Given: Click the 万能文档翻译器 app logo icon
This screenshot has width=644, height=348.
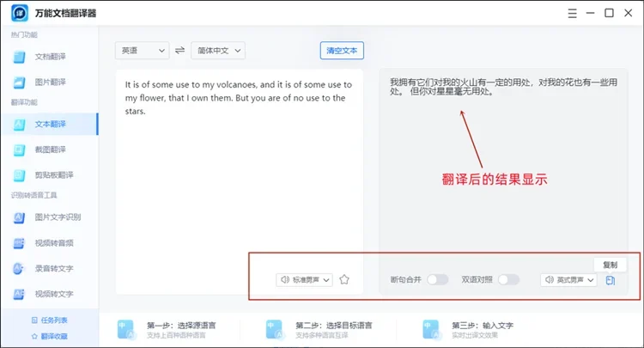Looking at the screenshot, I should [19, 13].
